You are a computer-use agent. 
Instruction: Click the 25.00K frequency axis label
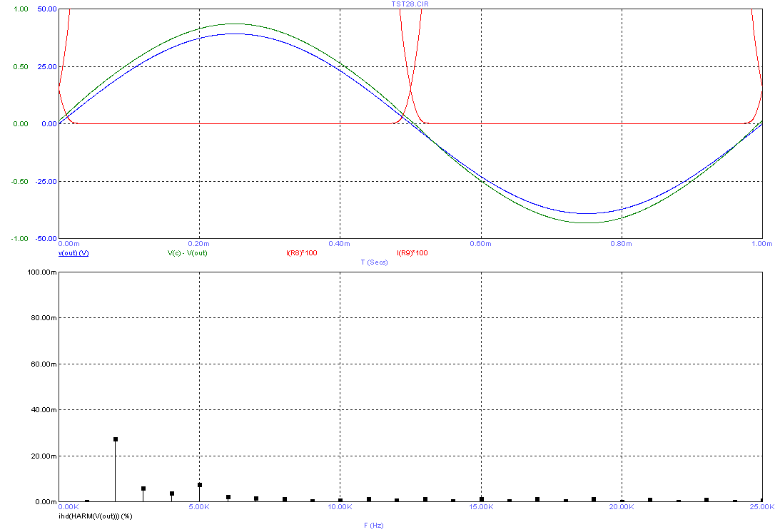coord(762,506)
